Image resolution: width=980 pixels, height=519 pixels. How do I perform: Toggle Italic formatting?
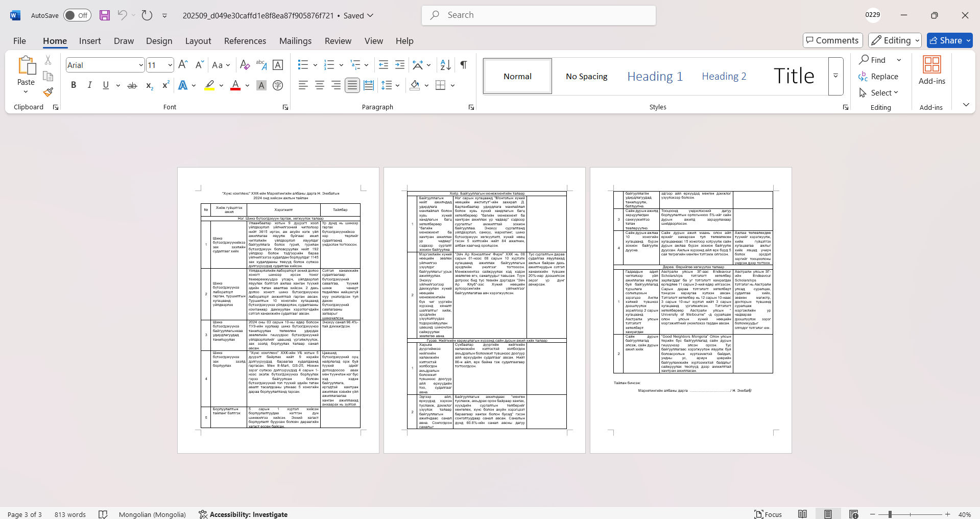point(90,85)
